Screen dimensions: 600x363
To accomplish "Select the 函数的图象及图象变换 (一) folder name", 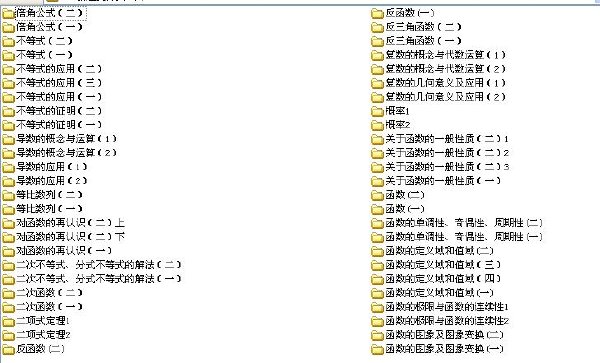I will pyautogui.click(x=444, y=348).
